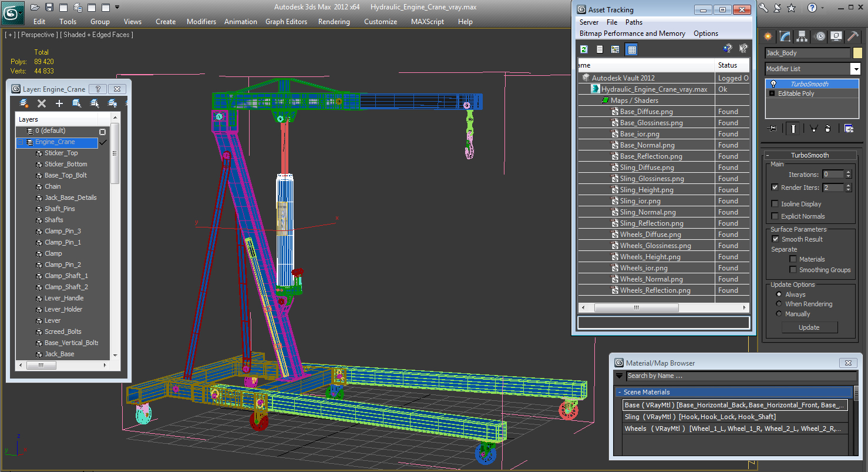Open the Create command panel tab
Image resolution: width=868 pixels, height=472 pixels.
tap(768, 36)
